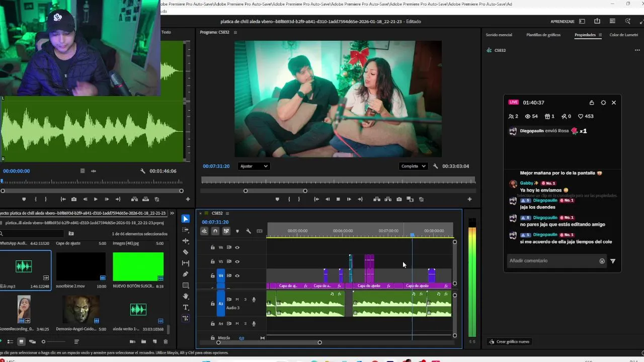Solo audio track A3
The image size is (644, 362).
tap(246, 300)
